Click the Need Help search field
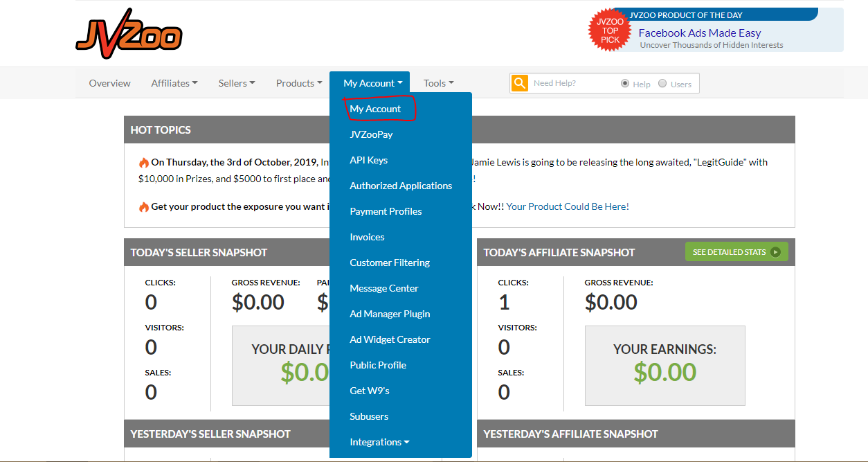The height and width of the screenshot is (462, 868). (x=573, y=83)
